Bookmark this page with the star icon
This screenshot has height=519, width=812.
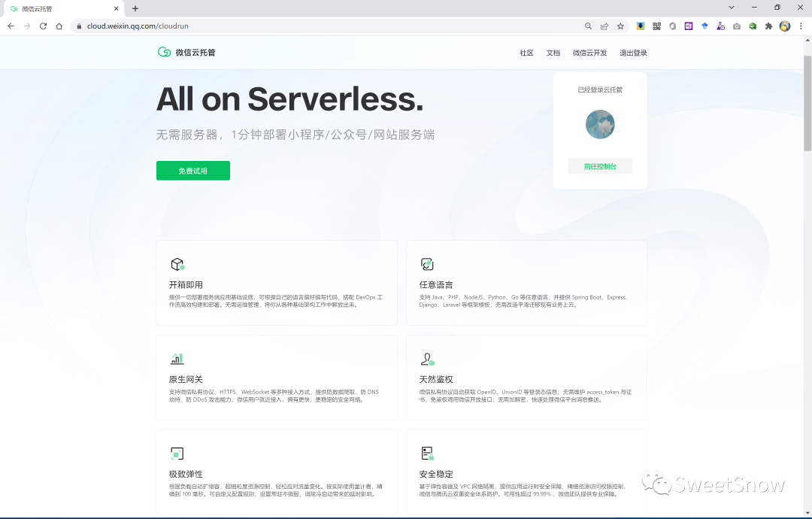point(620,26)
